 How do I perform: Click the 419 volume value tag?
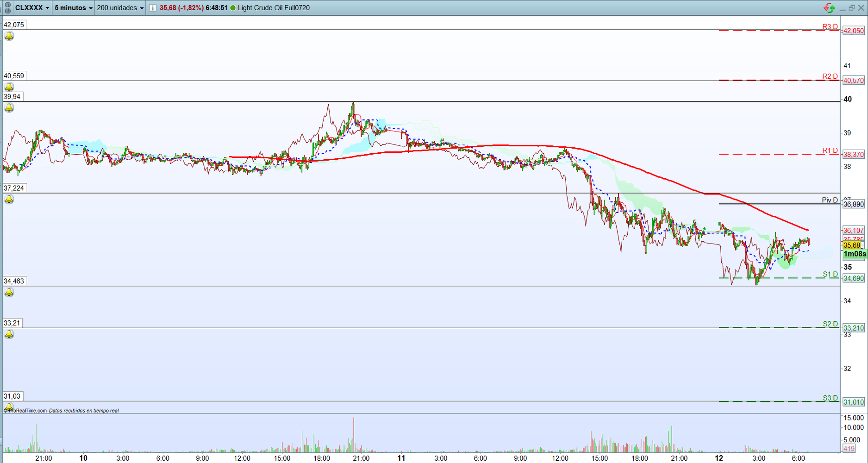849,449
